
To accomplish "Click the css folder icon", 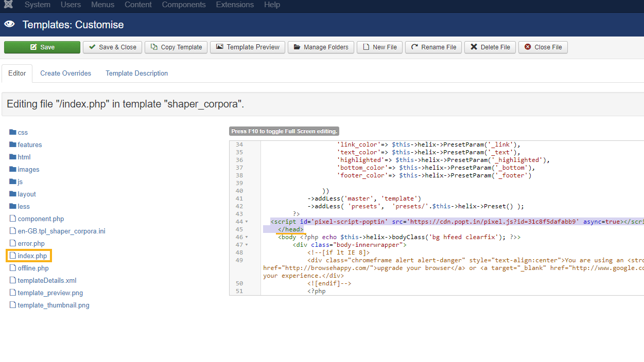I will click(13, 132).
